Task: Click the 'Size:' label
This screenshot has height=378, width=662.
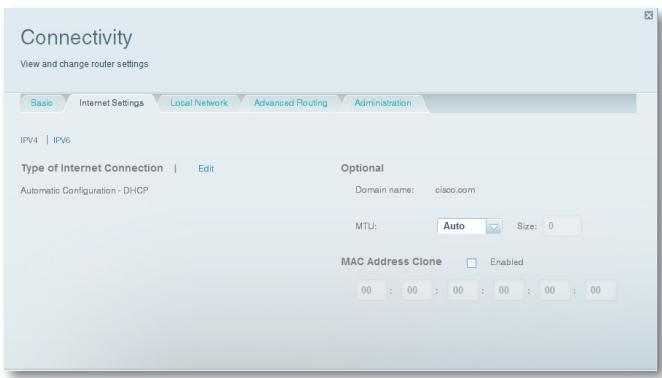Action: click(x=526, y=226)
